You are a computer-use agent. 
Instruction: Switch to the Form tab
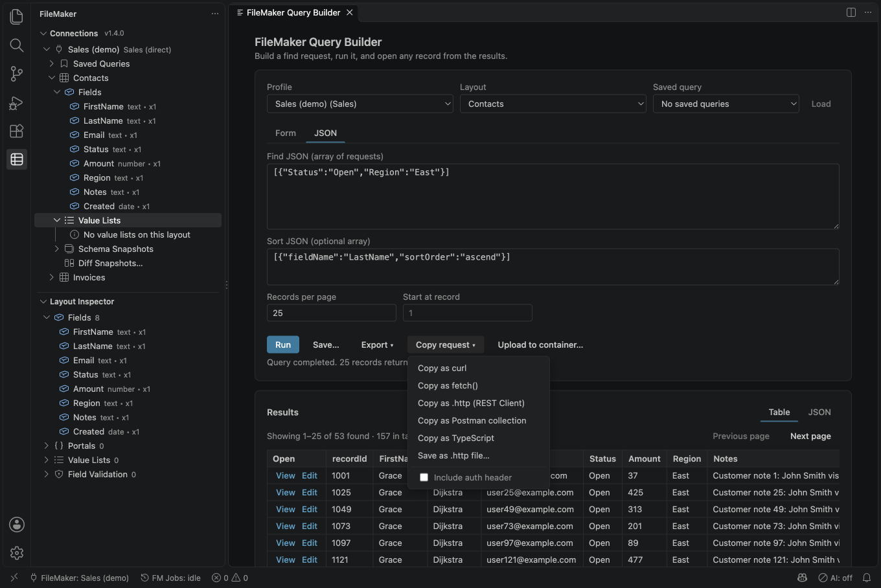point(286,133)
